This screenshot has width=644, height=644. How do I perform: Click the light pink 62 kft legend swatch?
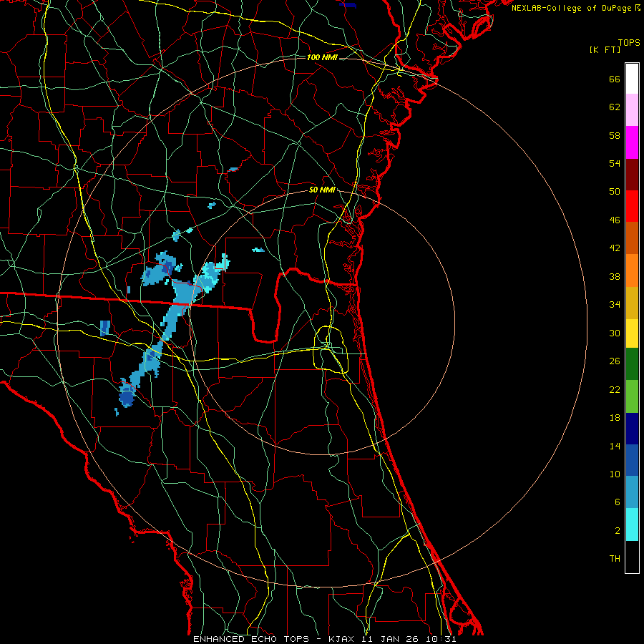(x=632, y=109)
